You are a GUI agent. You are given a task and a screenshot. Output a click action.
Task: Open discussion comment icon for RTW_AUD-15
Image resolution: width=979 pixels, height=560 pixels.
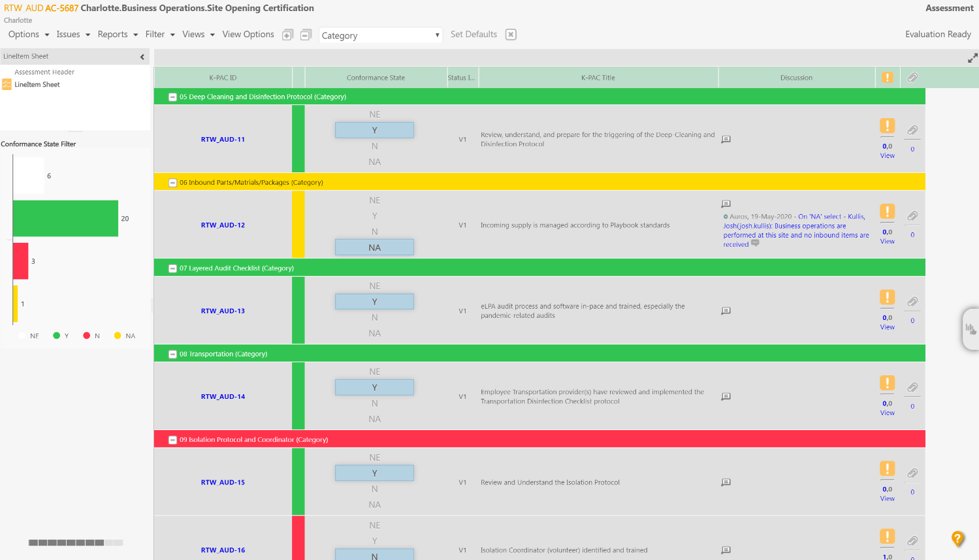[x=726, y=482]
